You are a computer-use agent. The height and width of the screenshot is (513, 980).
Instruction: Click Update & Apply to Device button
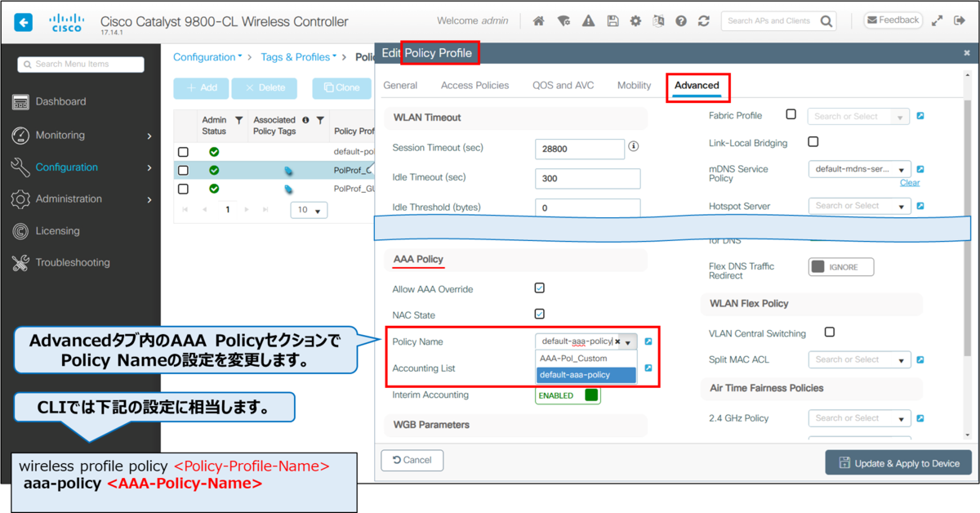(x=898, y=462)
